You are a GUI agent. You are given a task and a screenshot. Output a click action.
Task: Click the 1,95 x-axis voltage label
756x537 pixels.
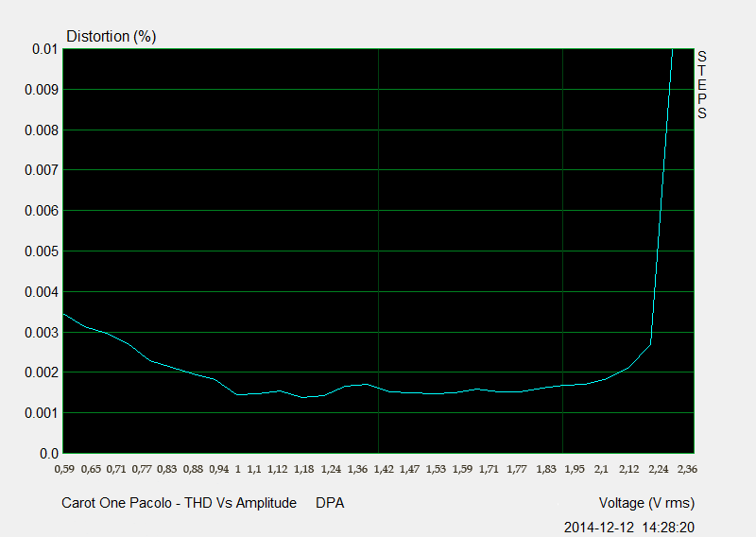click(574, 468)
